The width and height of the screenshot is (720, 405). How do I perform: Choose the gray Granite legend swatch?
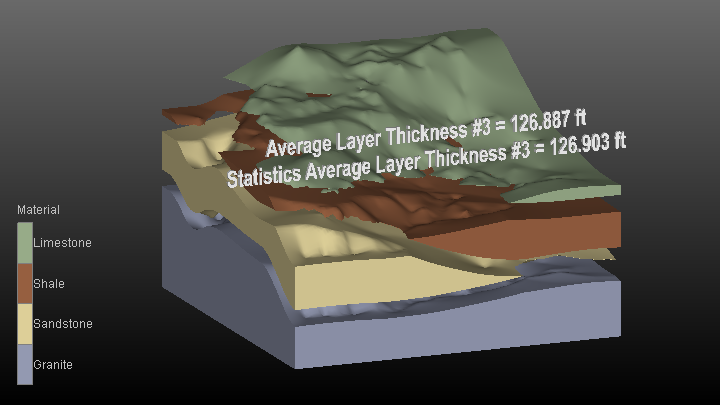24,365
